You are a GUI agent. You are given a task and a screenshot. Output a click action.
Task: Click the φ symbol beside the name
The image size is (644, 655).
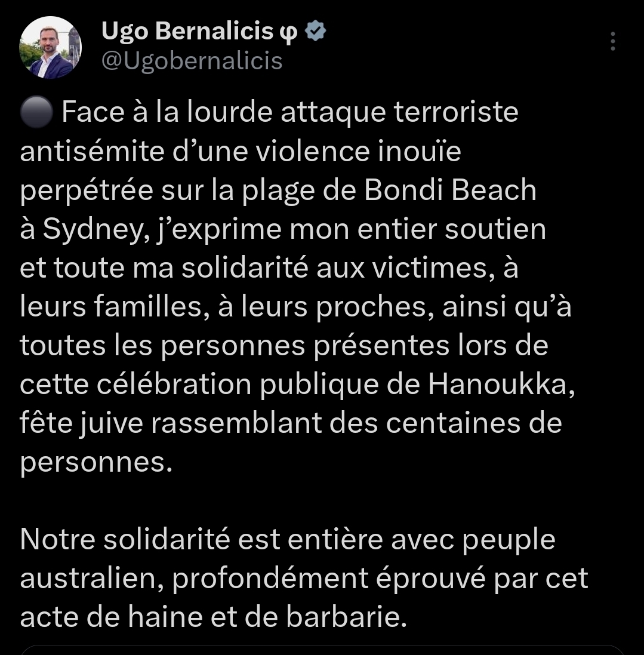(x=288, y=32)
